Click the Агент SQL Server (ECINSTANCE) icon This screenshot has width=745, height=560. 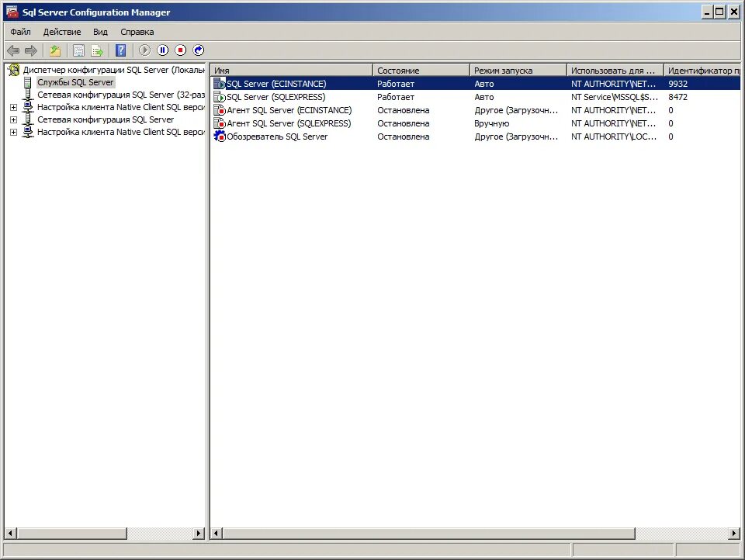tap(220, 110)
